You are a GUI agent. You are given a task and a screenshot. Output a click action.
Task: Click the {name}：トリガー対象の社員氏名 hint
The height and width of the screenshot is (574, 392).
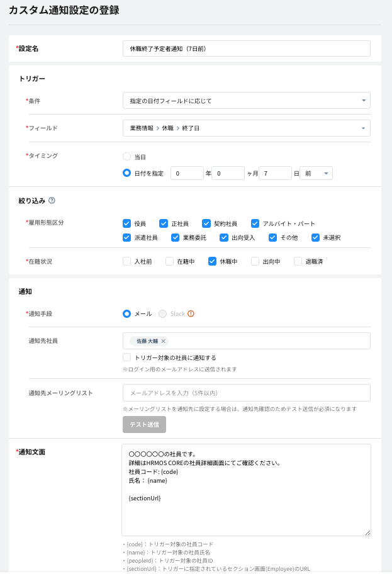pyautogui.click(x=167, y=553)
